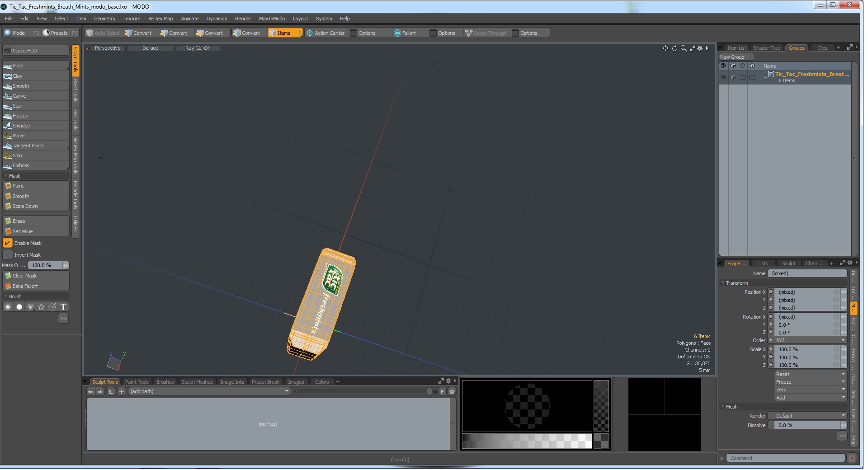Viewport: 868px width, 470px height.
Task: Choose the Tangent Pinch tool
Action: pos(35,146)
